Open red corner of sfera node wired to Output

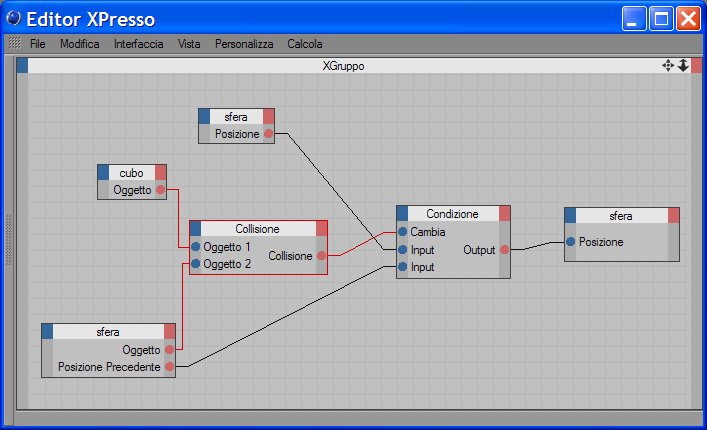674,215
